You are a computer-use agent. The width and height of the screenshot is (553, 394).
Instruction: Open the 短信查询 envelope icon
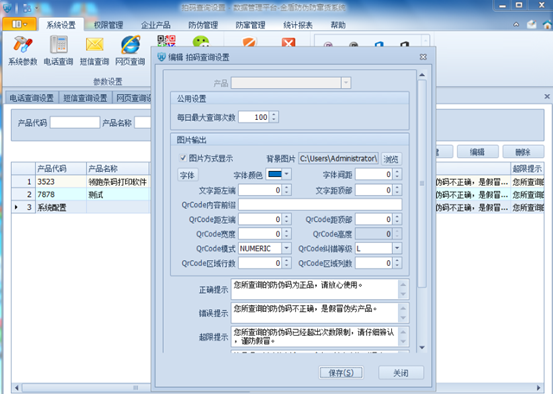[x=94, y=50]
